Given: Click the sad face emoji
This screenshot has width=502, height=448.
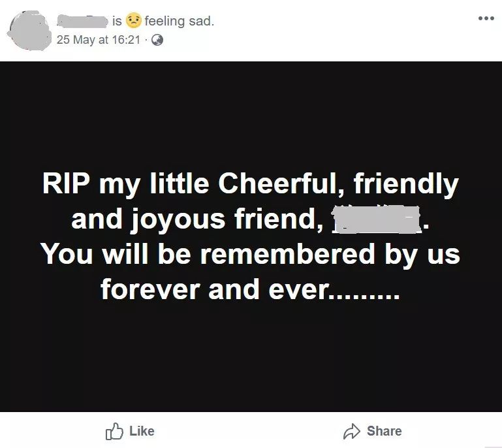Looking at the screenshot, I should pyautogui.click(x=134, y=22).
